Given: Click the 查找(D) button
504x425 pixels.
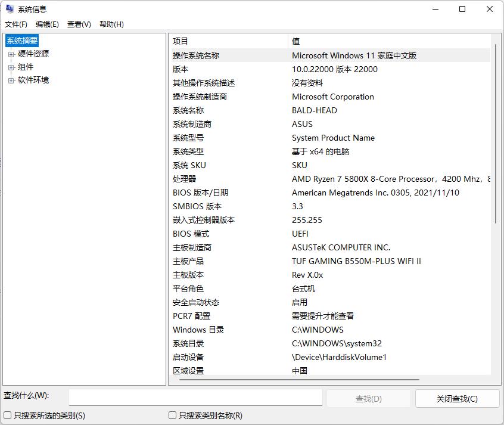Looking at the screenshot, I should click(x=368, y=399).
